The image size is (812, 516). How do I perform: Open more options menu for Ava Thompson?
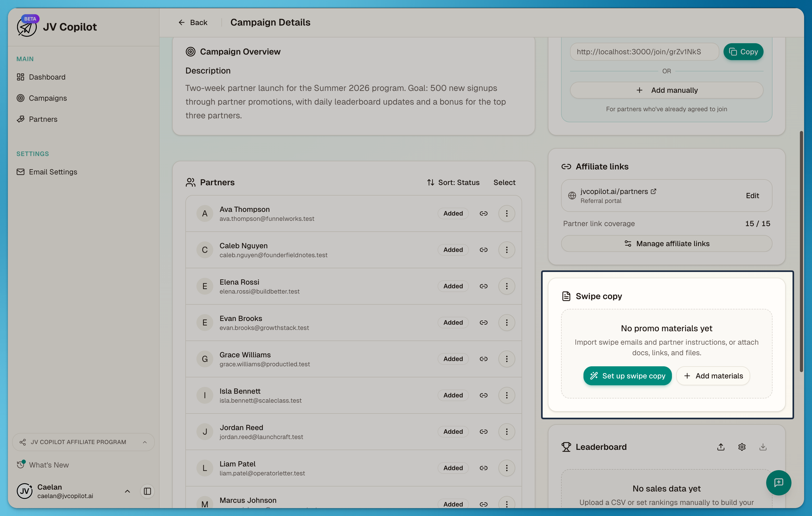tap(507, 213)
